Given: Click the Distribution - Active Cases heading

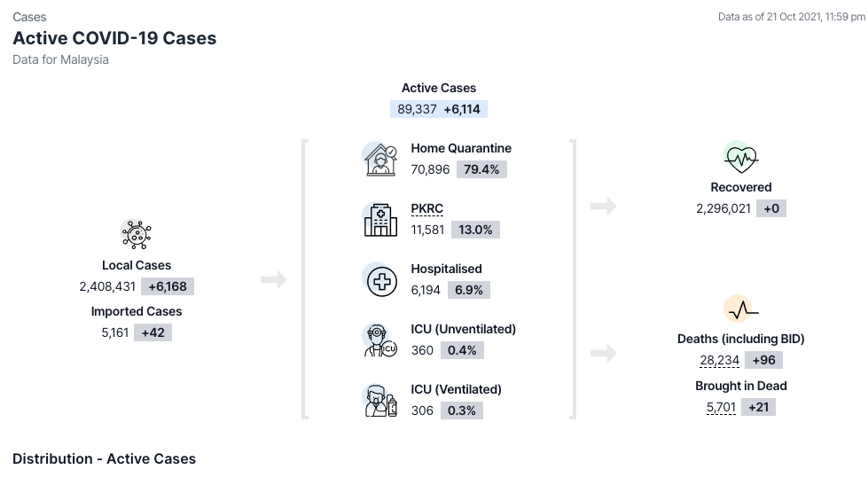Looking at the screenshot, I should coord(104,459).
